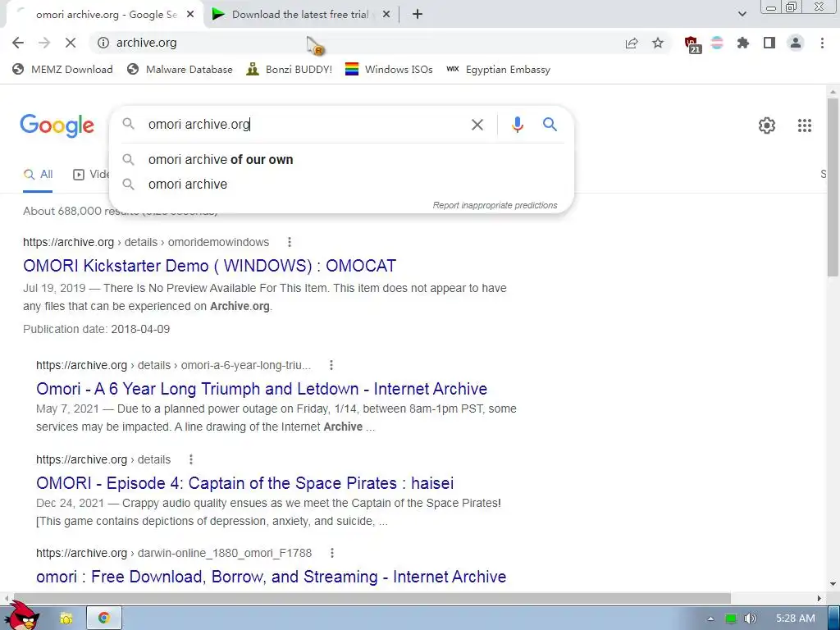The width and height of the screenshot is (840, 630).
Task: Start voice search with microphone
Action: point(517,125)
